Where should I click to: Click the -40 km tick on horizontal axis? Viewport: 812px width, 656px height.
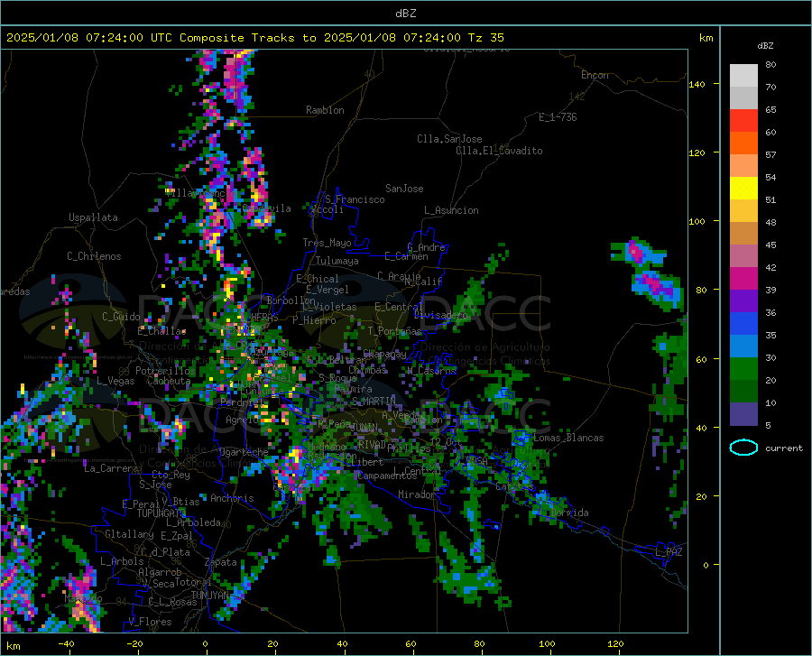point(66,643)
